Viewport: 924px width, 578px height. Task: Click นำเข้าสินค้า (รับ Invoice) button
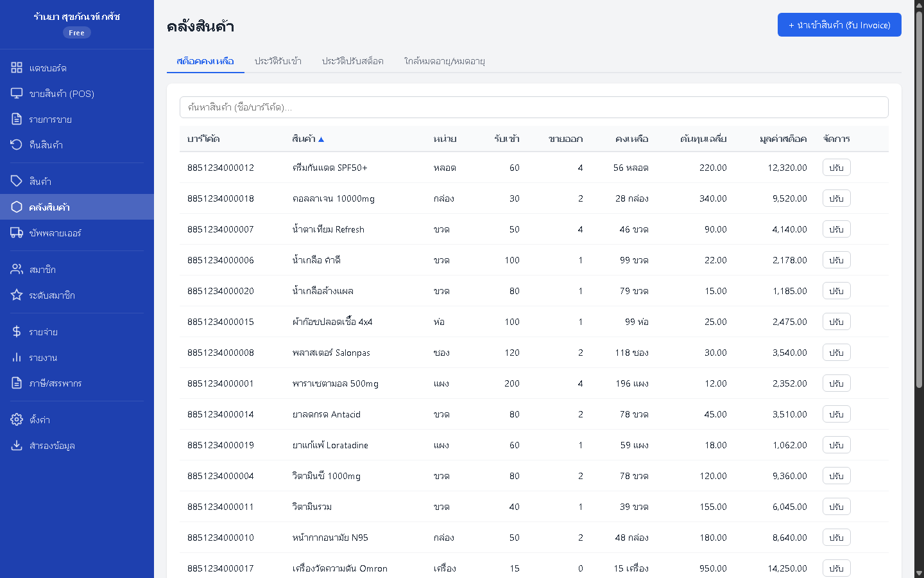839,25
